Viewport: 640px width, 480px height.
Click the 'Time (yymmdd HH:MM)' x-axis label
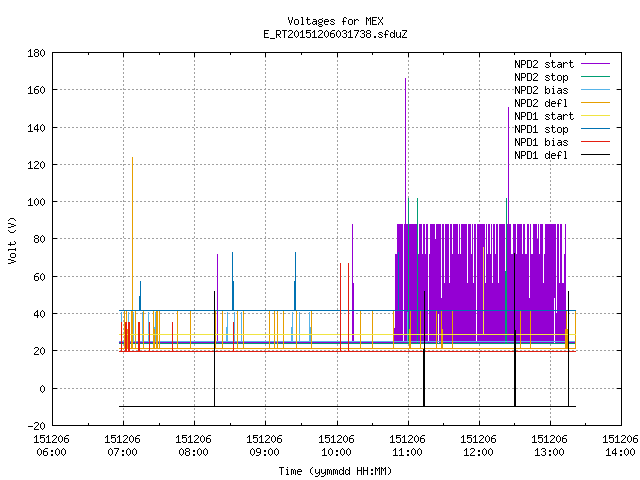click(x=335, y=471)
